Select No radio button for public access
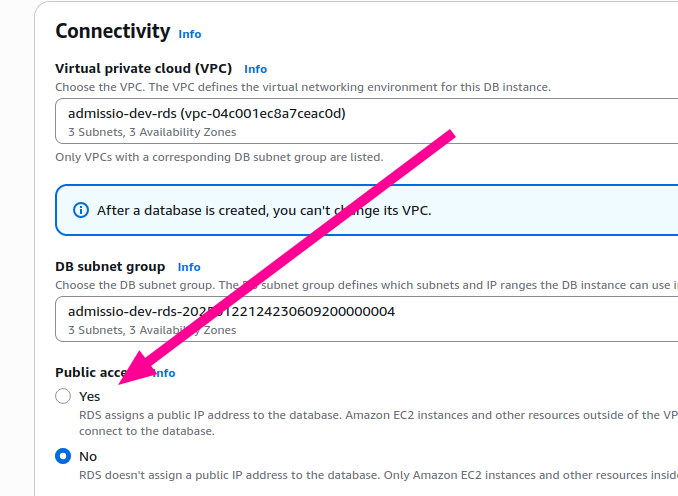Screen dimensions: 678x496 (64, 456)
